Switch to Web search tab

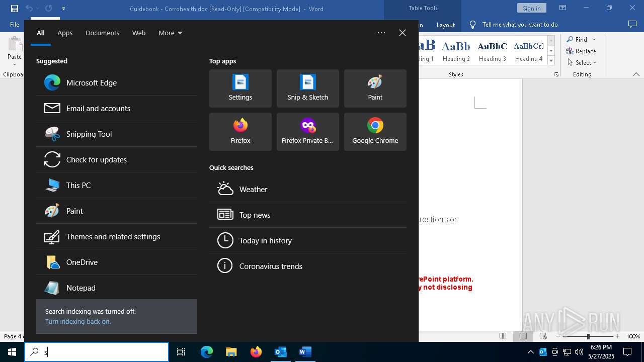pos(139,33)
